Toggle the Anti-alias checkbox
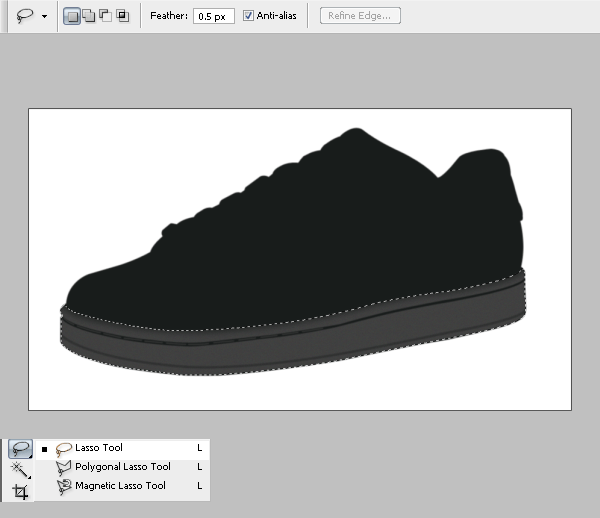This screenshot has width=600, height=518. tap(248, 16)
